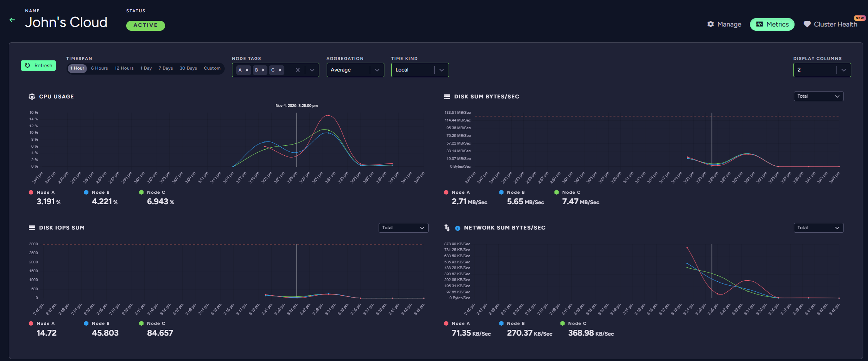Click the Disk Sum Bytes/Sec list icon
868x361 pixels.
coord(447,96)
